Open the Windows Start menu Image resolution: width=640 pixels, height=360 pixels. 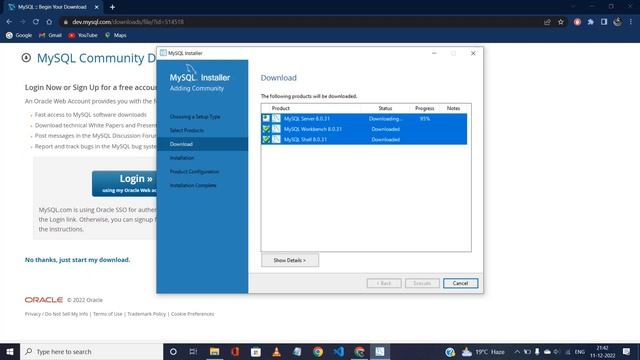click(x=10, y=351)
